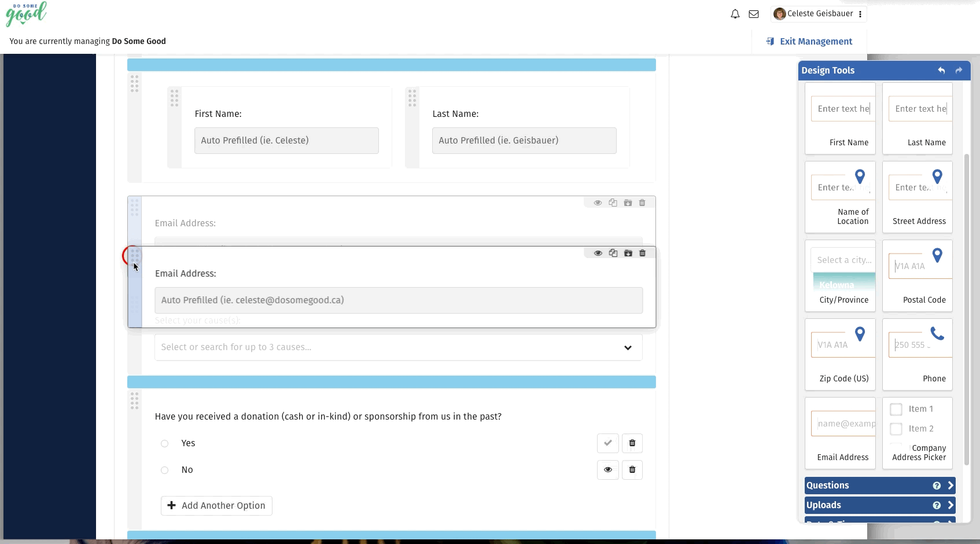Click Celeste Geisbauer profile avatar
The height and width of the screenshot is (544, 980).
click(780, 14)
